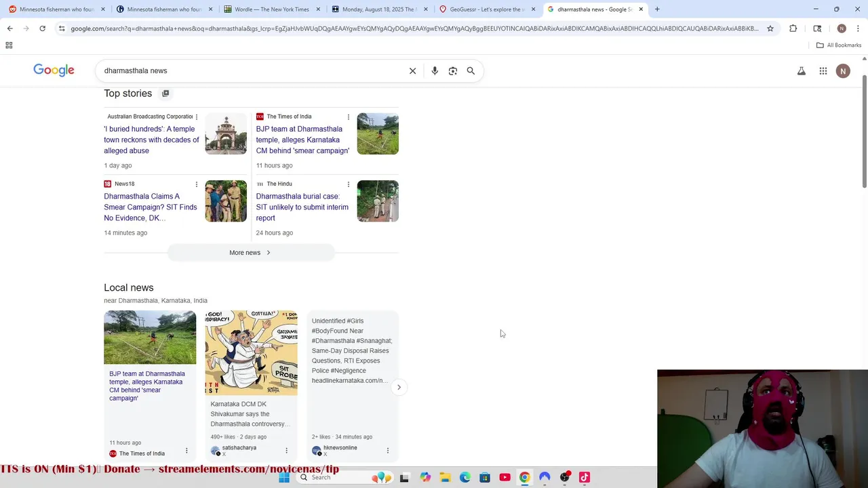Click the Top stories save collection icon
The image size is (868, 488).
165,94
